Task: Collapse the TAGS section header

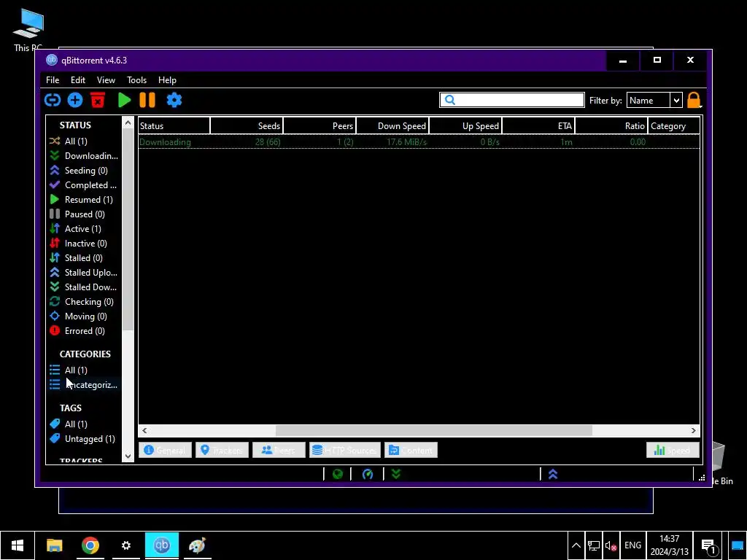Action: [x=71, y=408]
